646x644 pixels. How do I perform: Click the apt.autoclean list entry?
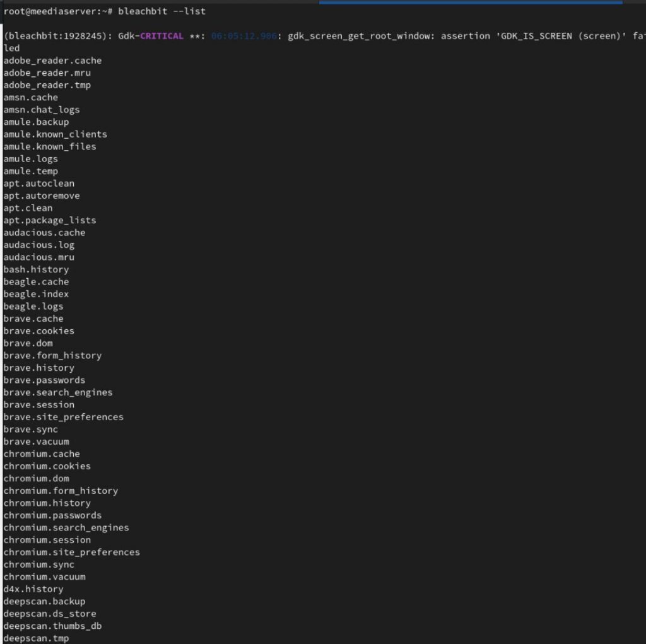pos(38,183)
